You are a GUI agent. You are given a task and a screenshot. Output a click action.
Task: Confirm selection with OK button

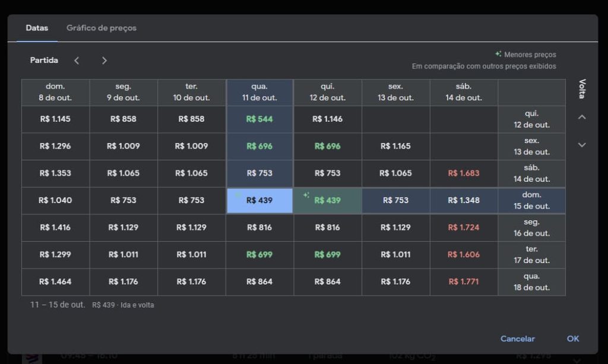[573, 339]
